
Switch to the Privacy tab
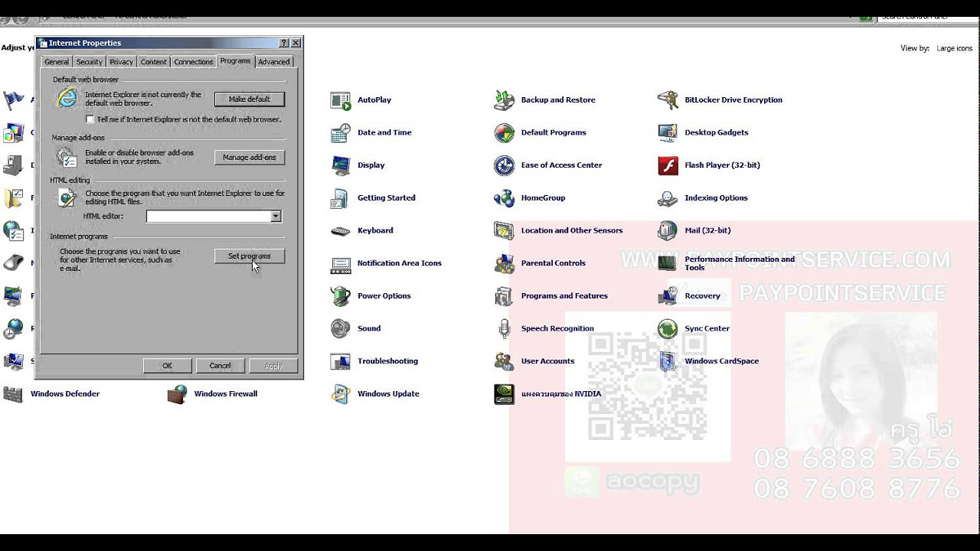[121, 62]
